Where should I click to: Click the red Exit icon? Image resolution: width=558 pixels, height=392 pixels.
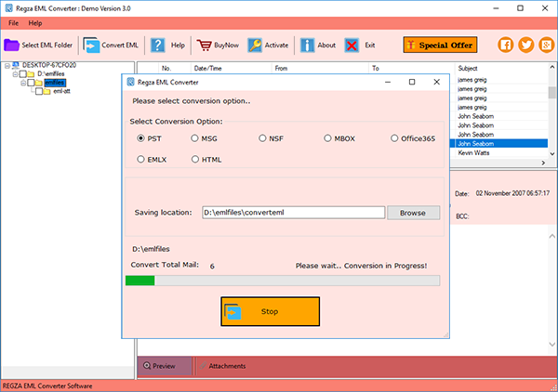[x=352, y=45]
